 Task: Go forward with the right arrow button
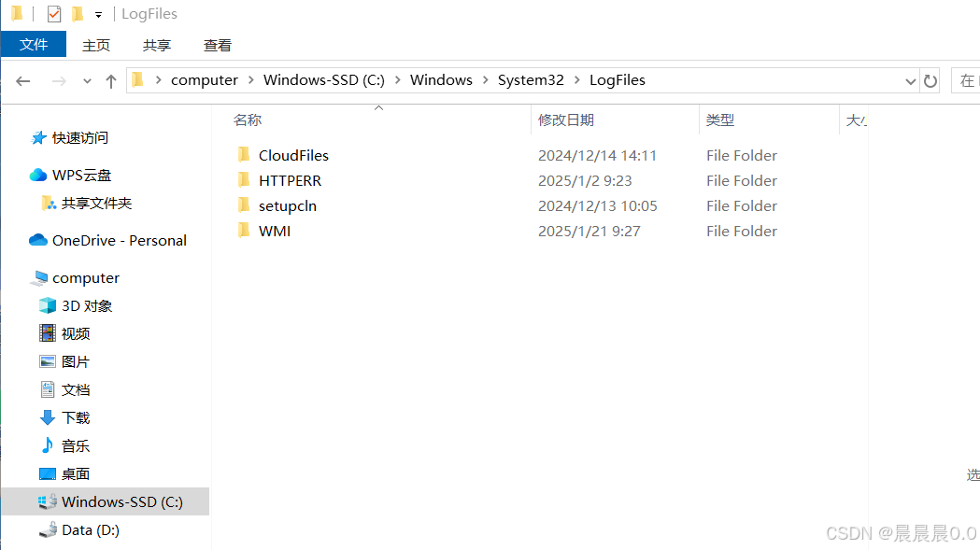pyautogui.click(x=59, y=81)
